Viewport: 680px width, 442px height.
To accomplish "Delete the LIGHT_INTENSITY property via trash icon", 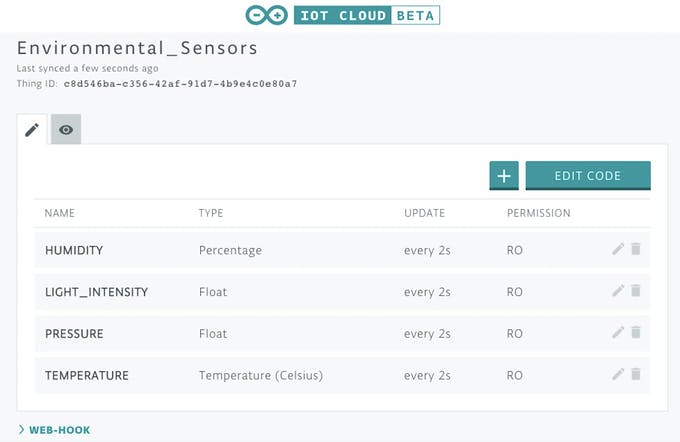I will [x=636, y=291].
